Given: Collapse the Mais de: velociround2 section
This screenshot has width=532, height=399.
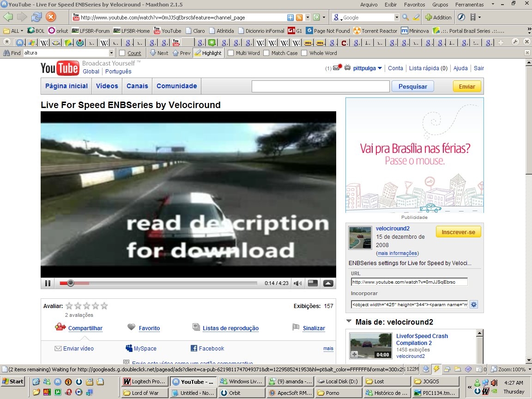Looking at the screenshot, I should tap(349, 321).
